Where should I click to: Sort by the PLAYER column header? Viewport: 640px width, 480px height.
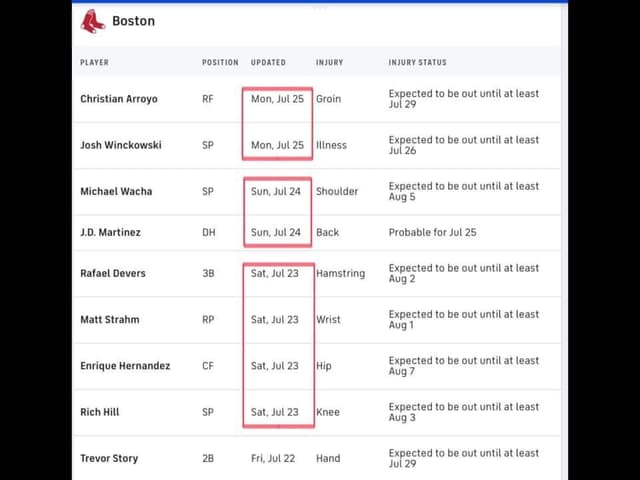point(94,62)
